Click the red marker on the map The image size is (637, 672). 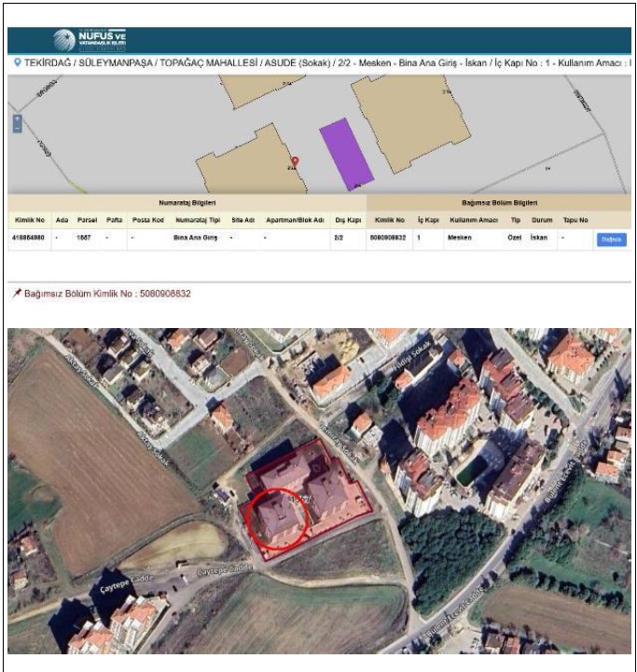[x=295, y=162]
